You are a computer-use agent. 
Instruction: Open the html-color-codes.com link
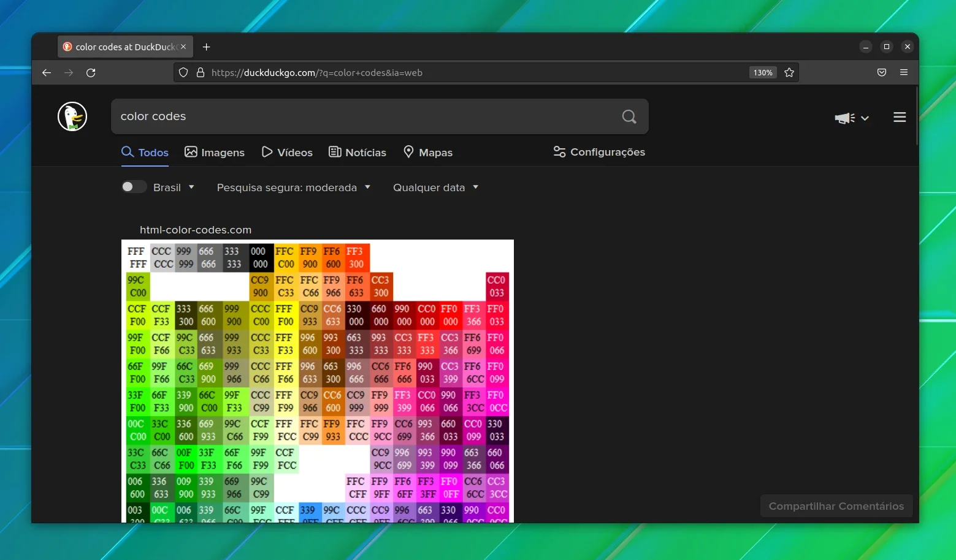tap(196, 230)
